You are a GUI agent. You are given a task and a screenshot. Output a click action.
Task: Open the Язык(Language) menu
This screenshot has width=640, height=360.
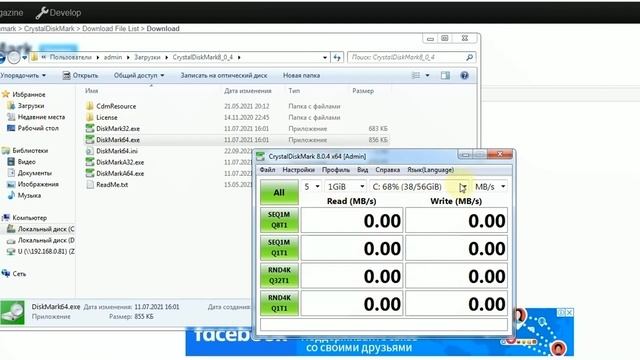click(x=430, y=170)
